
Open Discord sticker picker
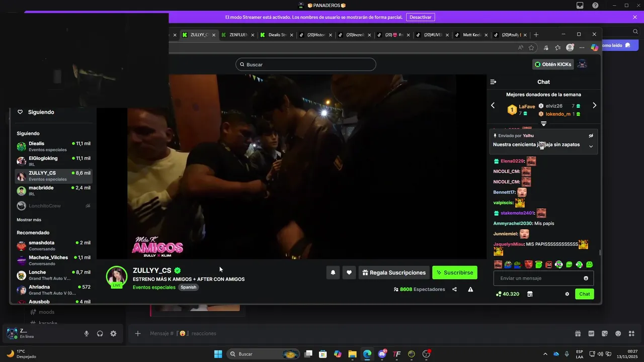[605, 333]
